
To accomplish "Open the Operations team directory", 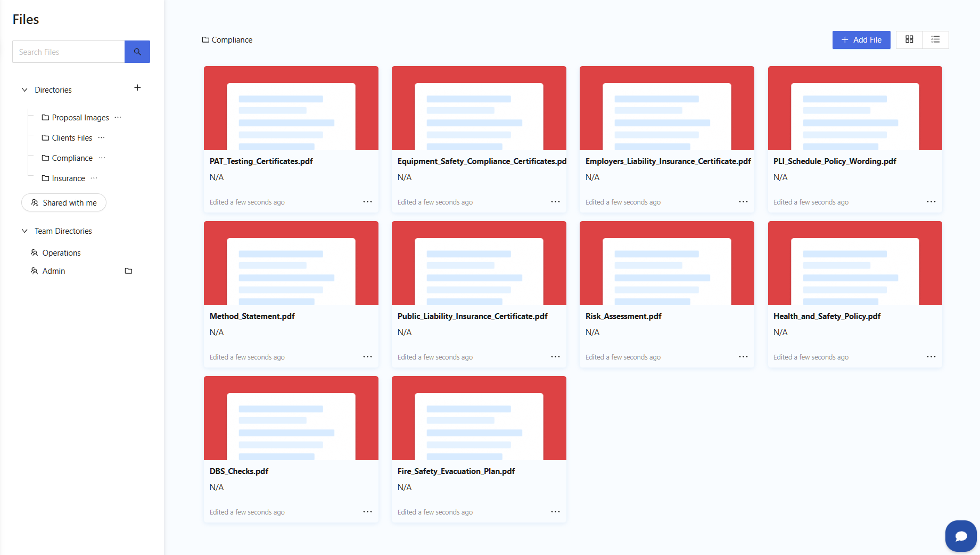I will [x=56, y=253].
